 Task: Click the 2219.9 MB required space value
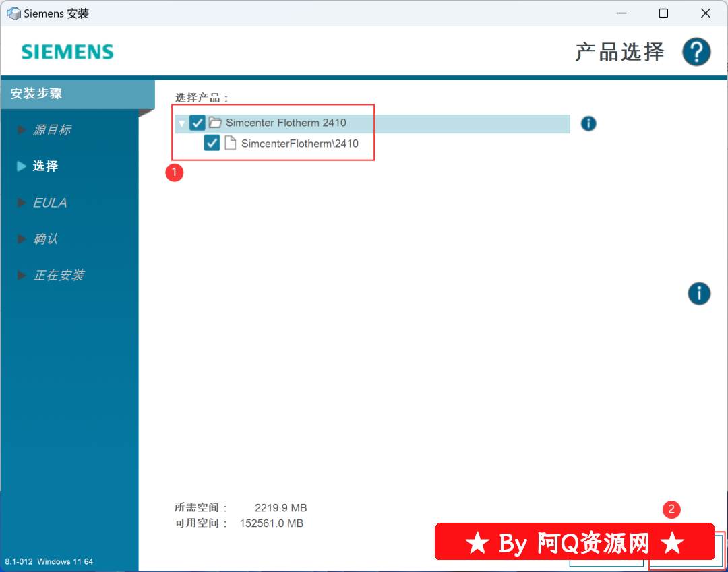(x=280, y=508)
